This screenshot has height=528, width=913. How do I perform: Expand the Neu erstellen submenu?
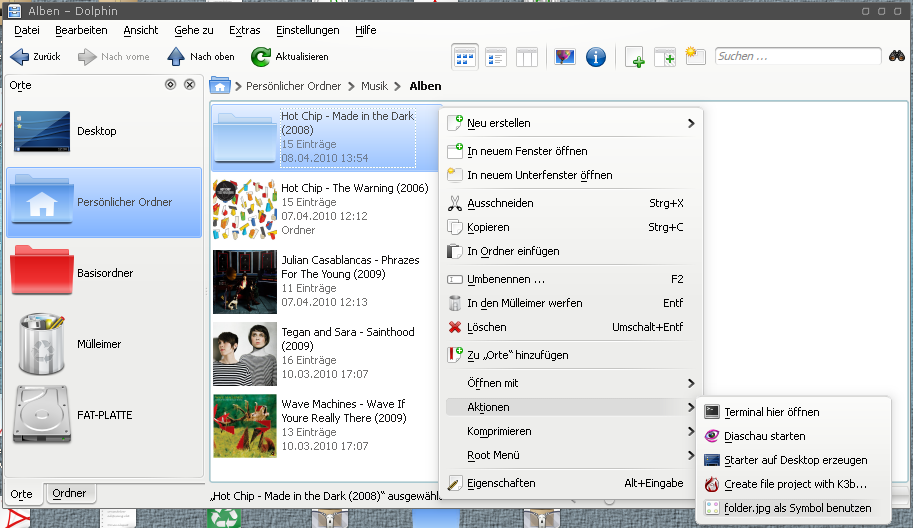571,123
